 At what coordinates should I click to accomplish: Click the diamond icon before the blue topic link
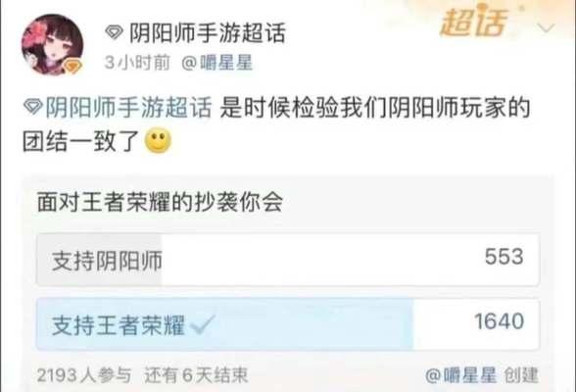[x=32, y=107]
